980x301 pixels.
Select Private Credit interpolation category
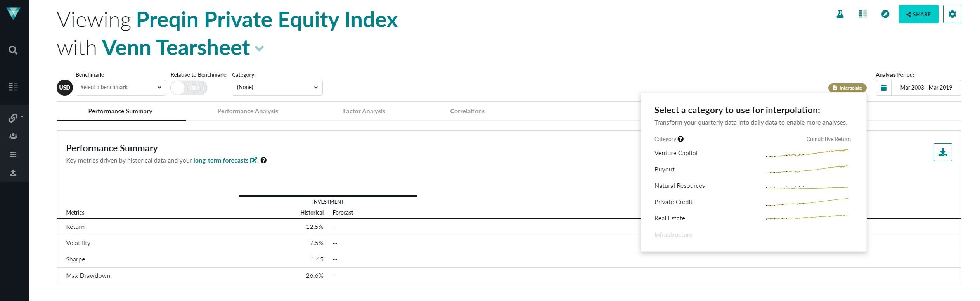(673, 202)
